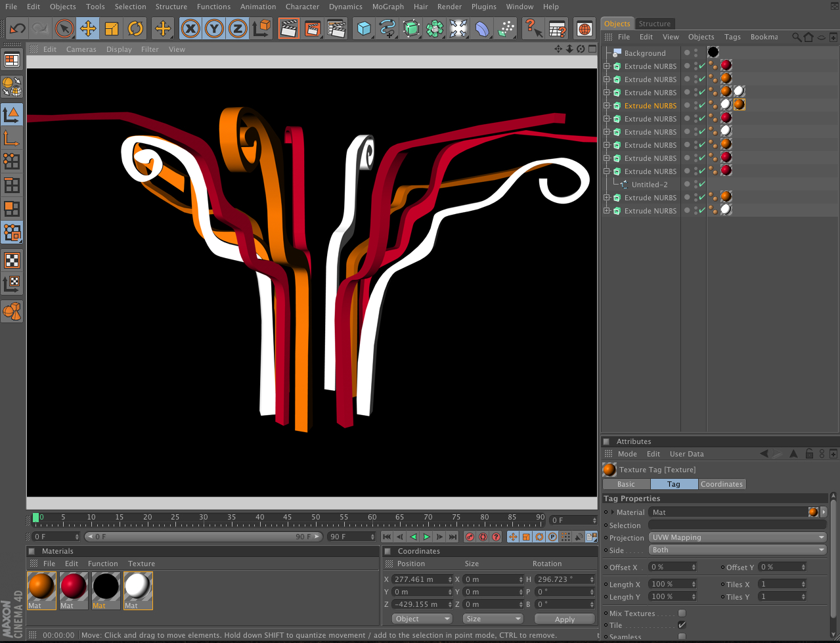Expand the last Extrude NURBS row
This screenshot has width=840, height=643.
pos(607,211)
